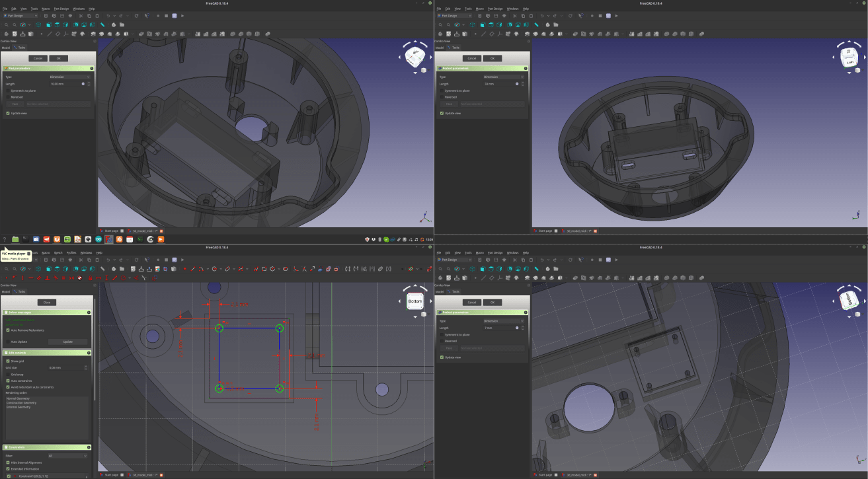
Task: Click the Revolution tool in Pad parameters window
Action: 102,34
